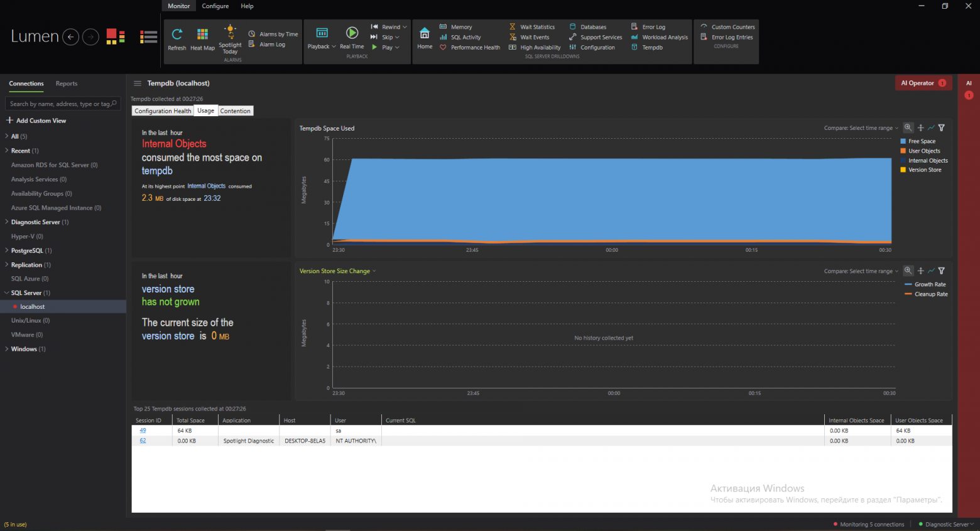Switch to the Reports tab

pyautogui.click(x=67, y=83)
